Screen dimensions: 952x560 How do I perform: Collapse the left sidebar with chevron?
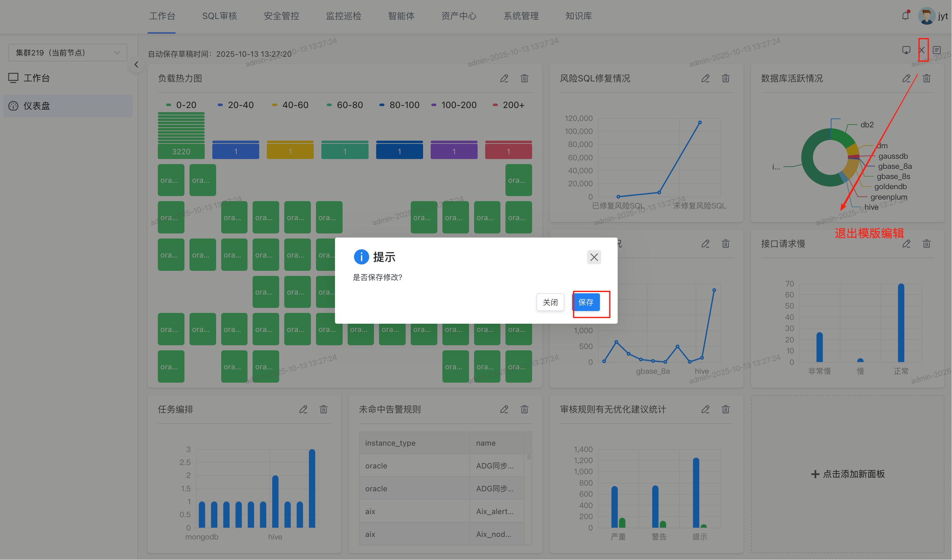[136, 65]
